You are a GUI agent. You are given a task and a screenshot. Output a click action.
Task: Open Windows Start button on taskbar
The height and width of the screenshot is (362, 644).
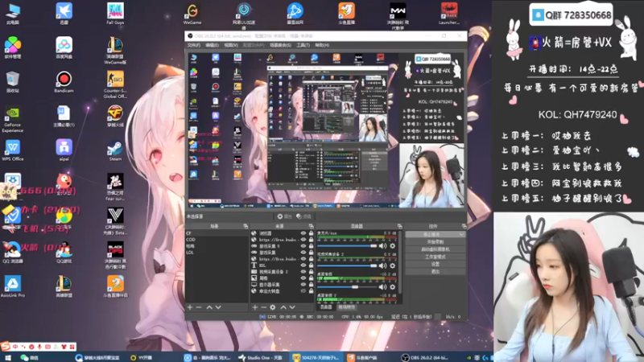(8, 357)
